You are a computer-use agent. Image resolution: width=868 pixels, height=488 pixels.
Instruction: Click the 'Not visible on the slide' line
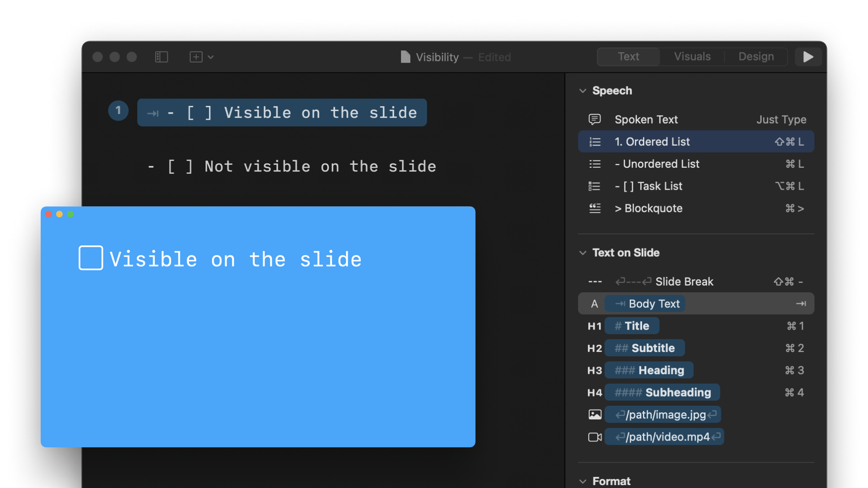click(292, 166)
